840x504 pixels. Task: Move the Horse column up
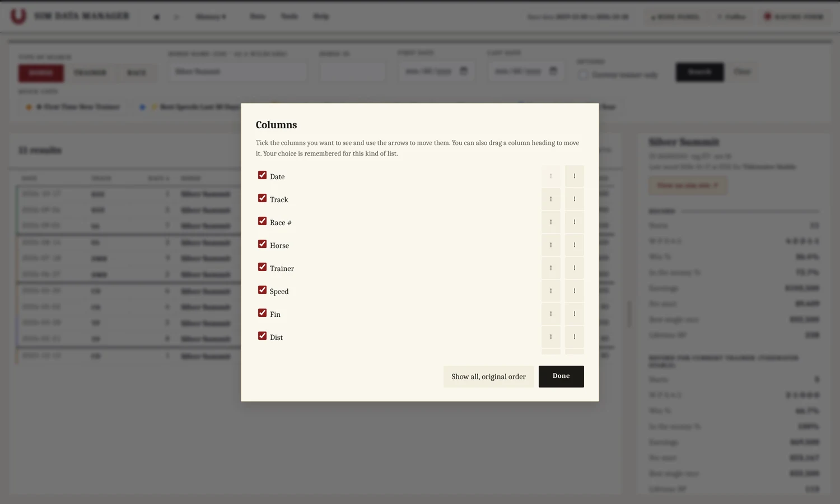pos(551,245)
